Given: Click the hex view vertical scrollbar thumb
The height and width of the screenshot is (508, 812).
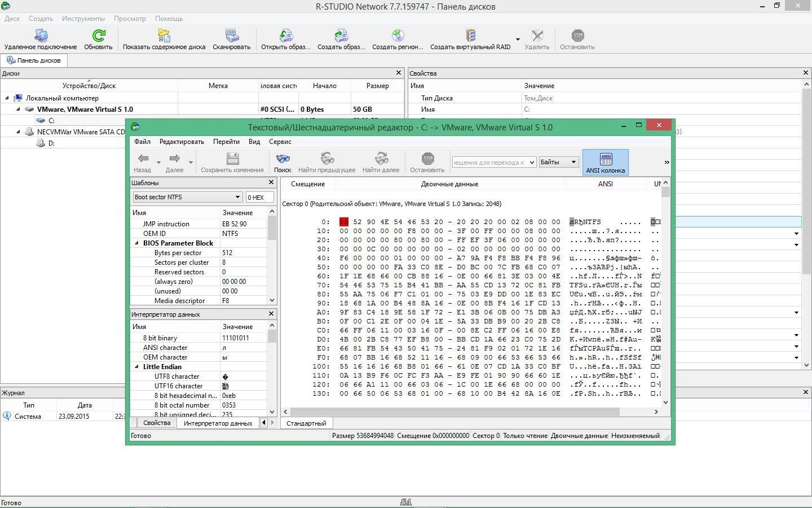Looking at the screenshot, I should click(665, 192).
